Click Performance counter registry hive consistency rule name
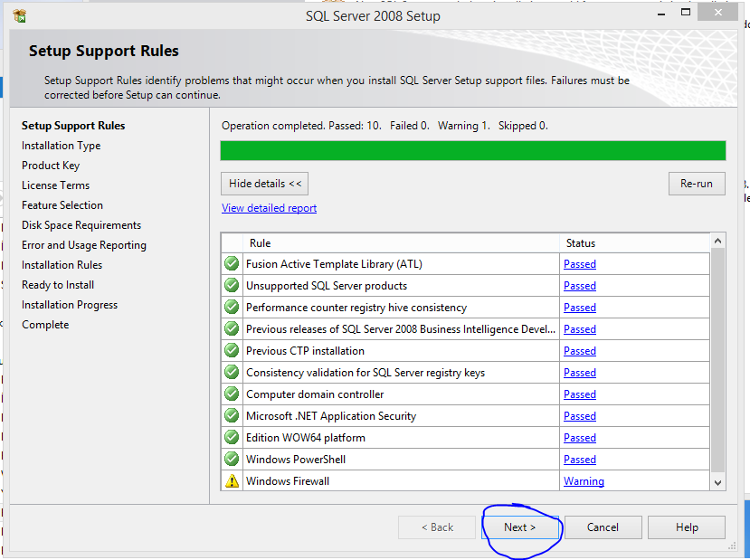Viewport: 750px width, 560px height. [x=356, y=308]
